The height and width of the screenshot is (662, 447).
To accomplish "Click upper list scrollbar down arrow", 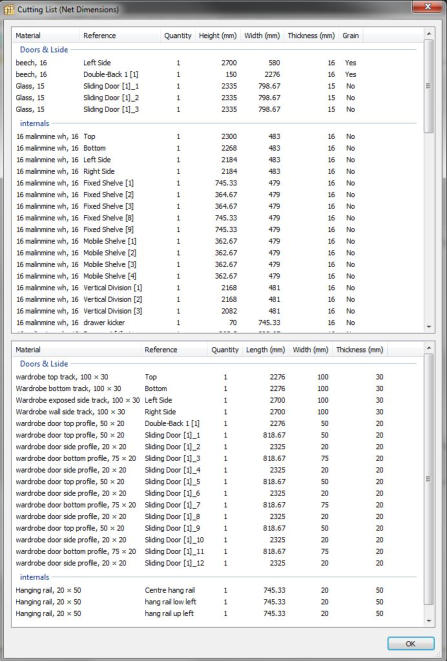I will point(429,327).
